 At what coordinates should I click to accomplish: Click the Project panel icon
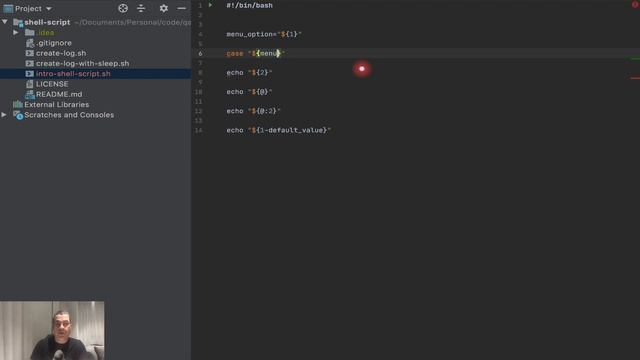click(8, 9)
